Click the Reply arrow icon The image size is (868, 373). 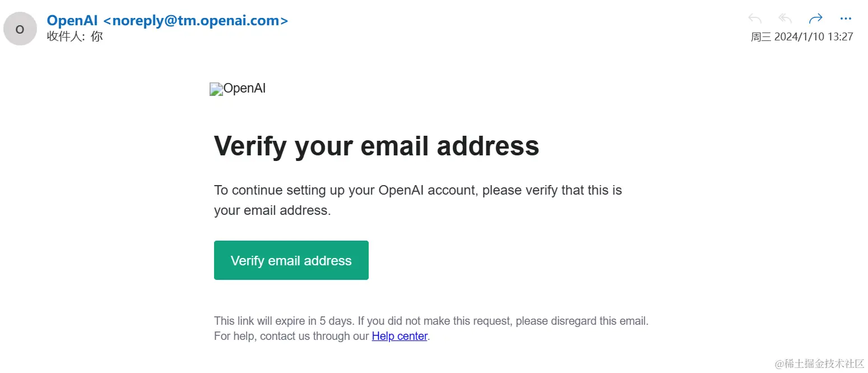click(x=755, y=19)
